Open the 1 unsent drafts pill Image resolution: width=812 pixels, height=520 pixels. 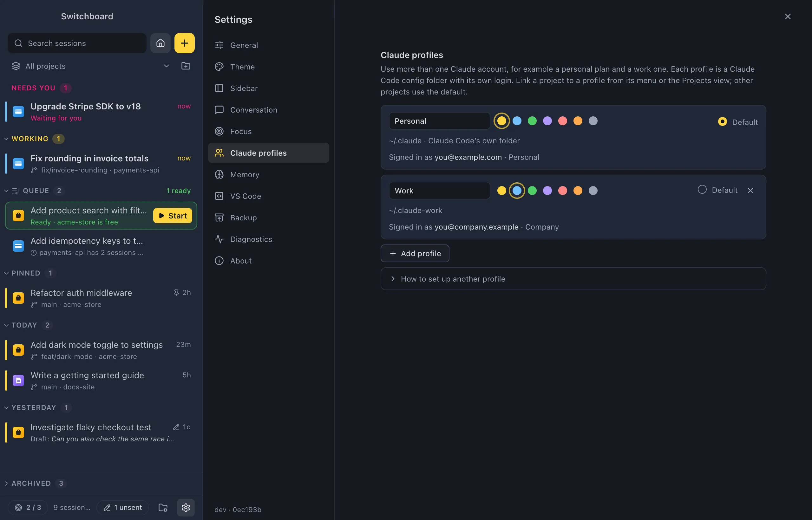pos(123,507)
